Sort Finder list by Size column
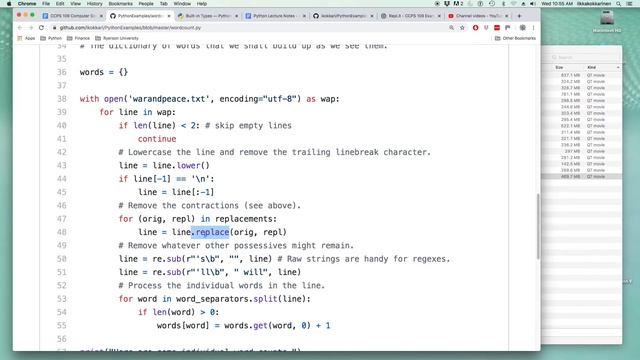Viewport: 640px width, 360px height. pos(559,67)
